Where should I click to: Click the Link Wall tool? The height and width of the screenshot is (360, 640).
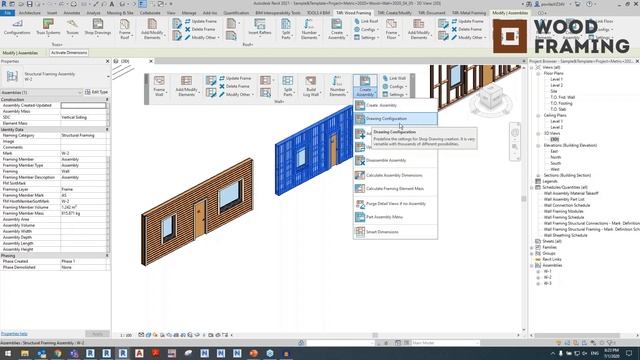point(394,78)
